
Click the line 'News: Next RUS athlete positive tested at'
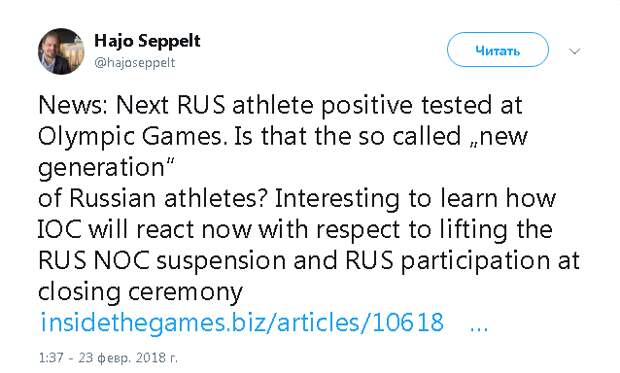(280, 105)
